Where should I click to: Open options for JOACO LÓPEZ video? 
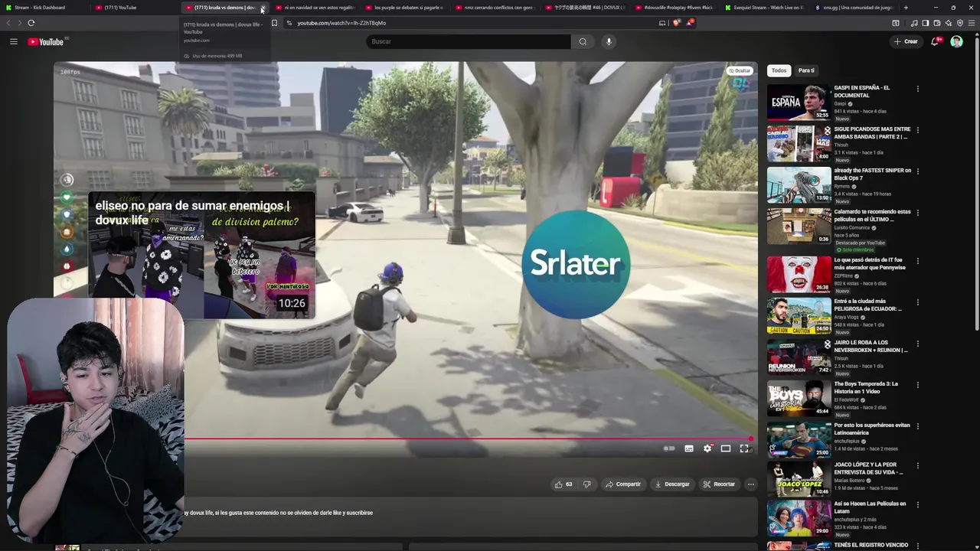917,465
